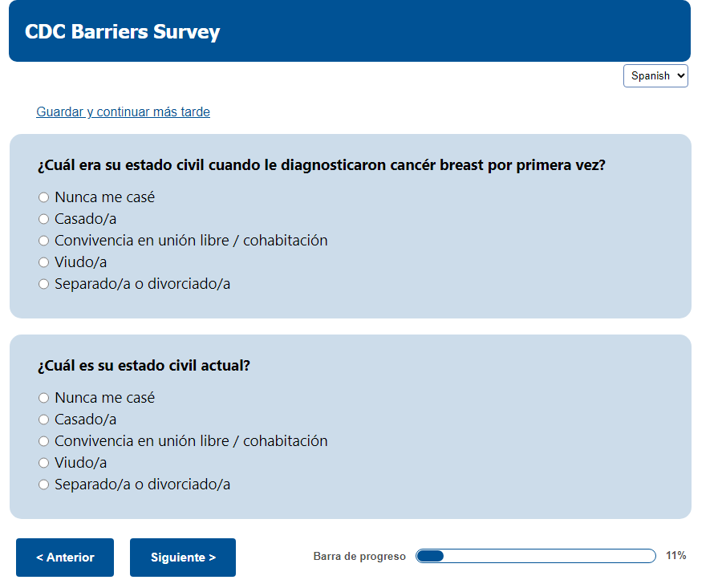Viewport: 718px width, 588px height.
Task: Click the 11% progress percentage
Action: coord(675,556)
